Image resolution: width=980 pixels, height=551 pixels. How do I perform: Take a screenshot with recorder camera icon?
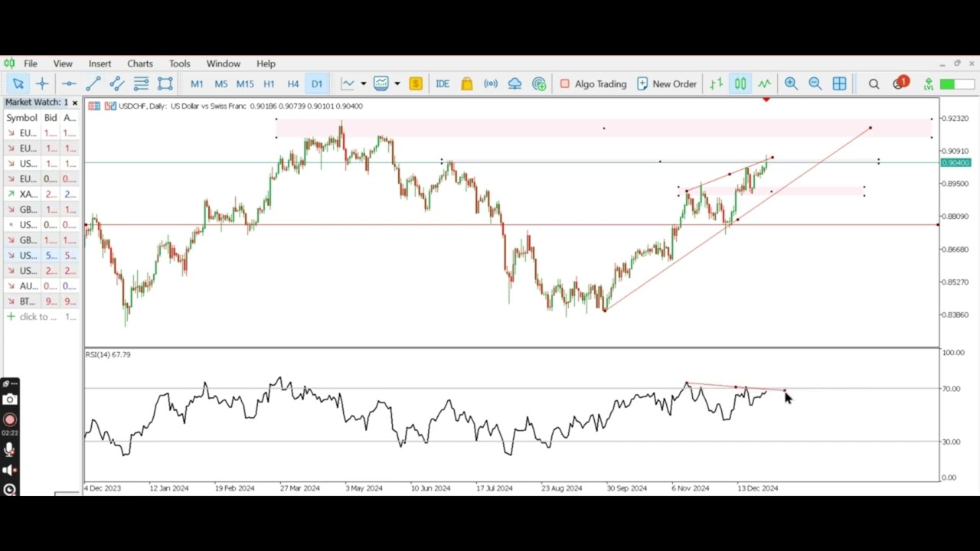coord(9,399)
